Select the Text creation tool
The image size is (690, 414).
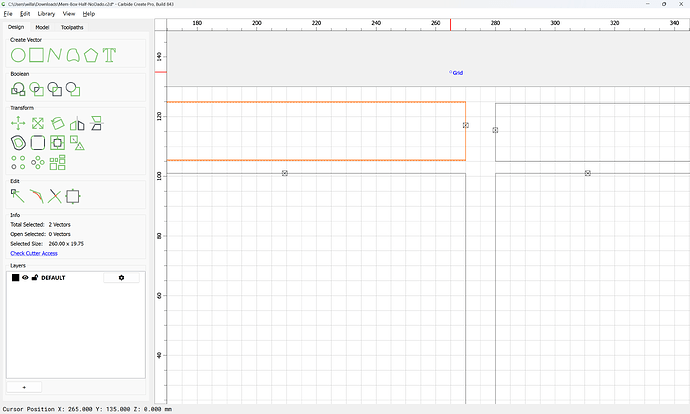pyautogui.click(x=109, y=55)
